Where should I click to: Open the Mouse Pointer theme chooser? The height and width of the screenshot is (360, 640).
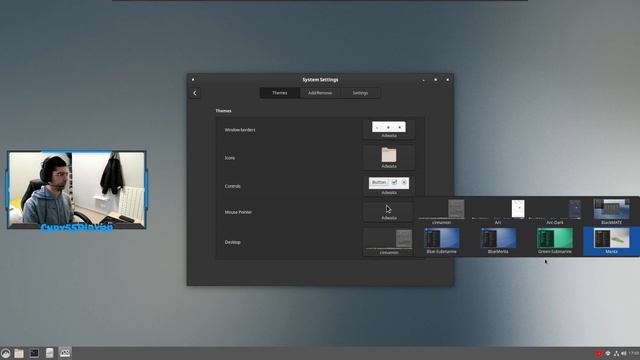point(389,212)
